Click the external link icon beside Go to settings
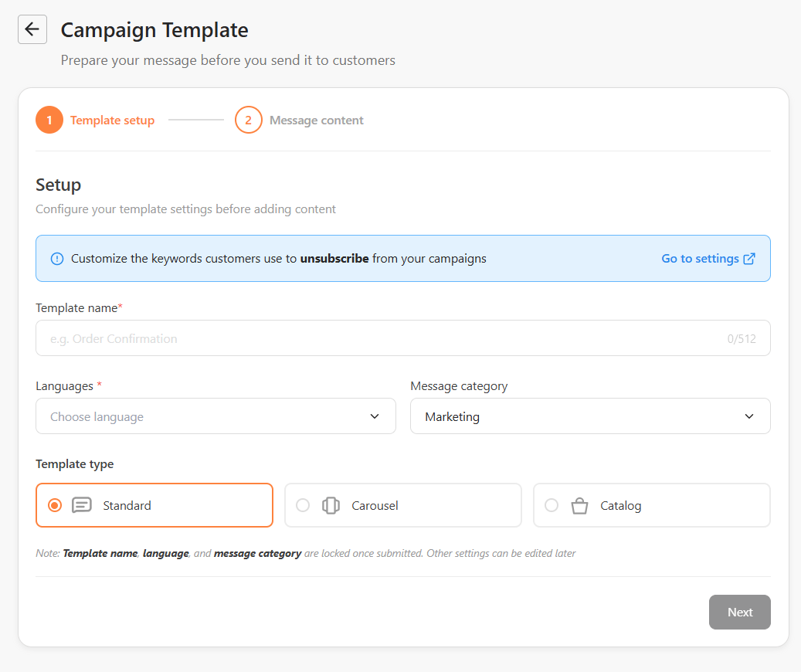The image size is (801, 672). coord(749,259)
